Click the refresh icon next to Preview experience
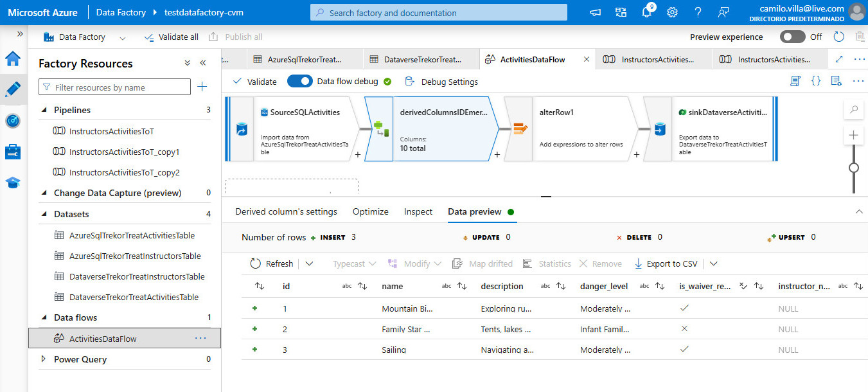The width and height of the screenshot is (868, 392). click(838, 37)
